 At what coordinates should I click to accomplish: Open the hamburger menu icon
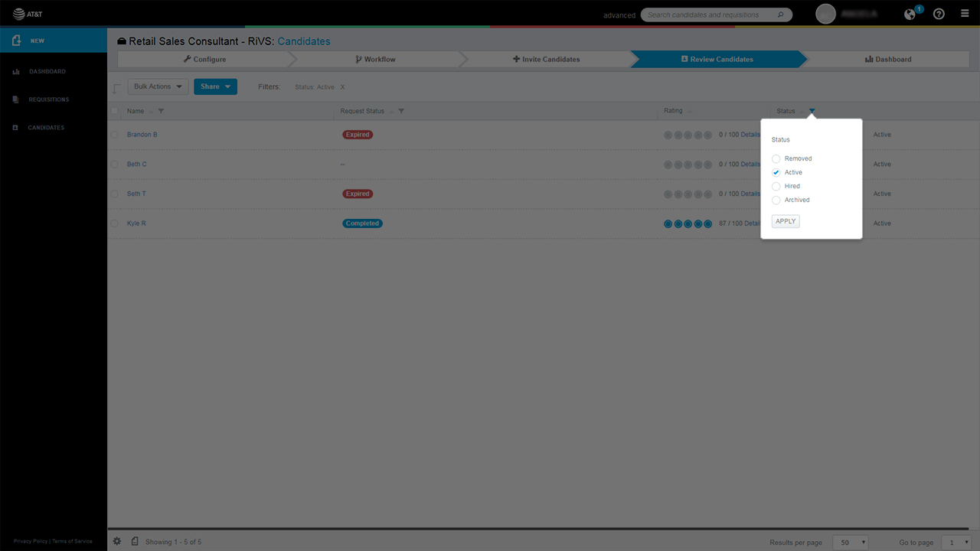coord(965,14)
